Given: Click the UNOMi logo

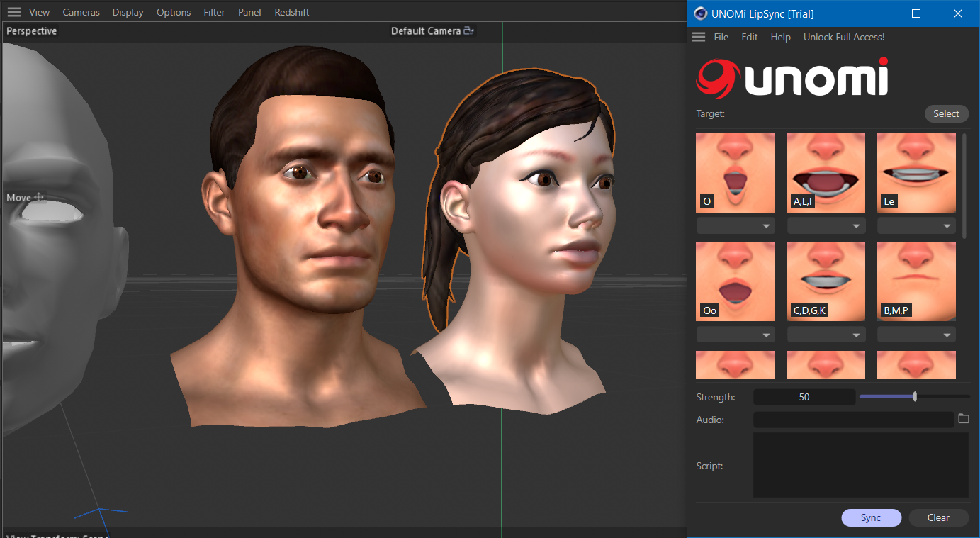Looking at the screenshot, I should point(792,78).
